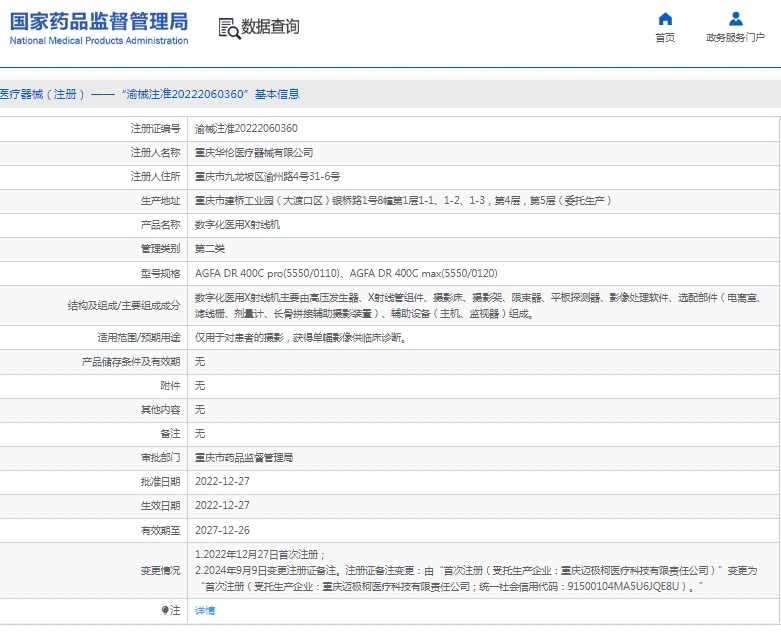Click the 无 value in 附件 row
Viewport: 781px width, 632px height.
tap(200, 385)
